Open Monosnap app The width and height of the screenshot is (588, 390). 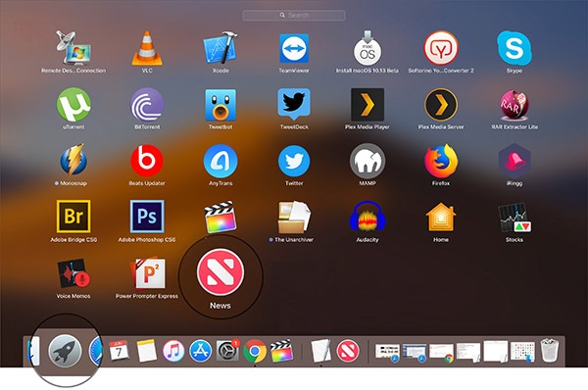pos(73,161)
